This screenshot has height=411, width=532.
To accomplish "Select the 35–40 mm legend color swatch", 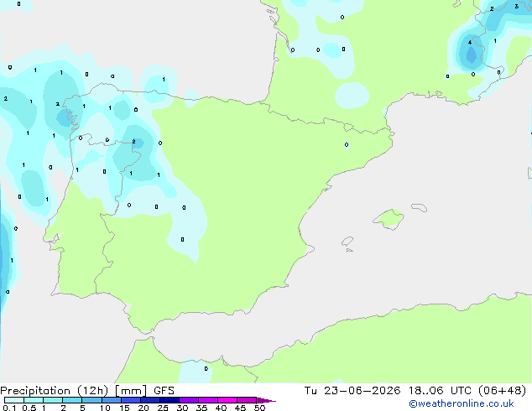I will (208, 400).
